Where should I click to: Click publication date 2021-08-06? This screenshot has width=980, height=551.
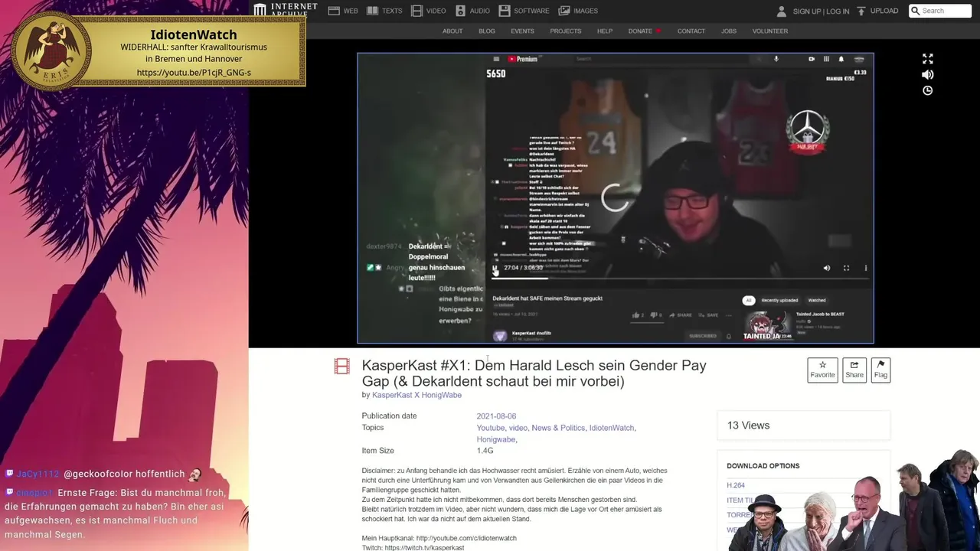coord(496,416)
